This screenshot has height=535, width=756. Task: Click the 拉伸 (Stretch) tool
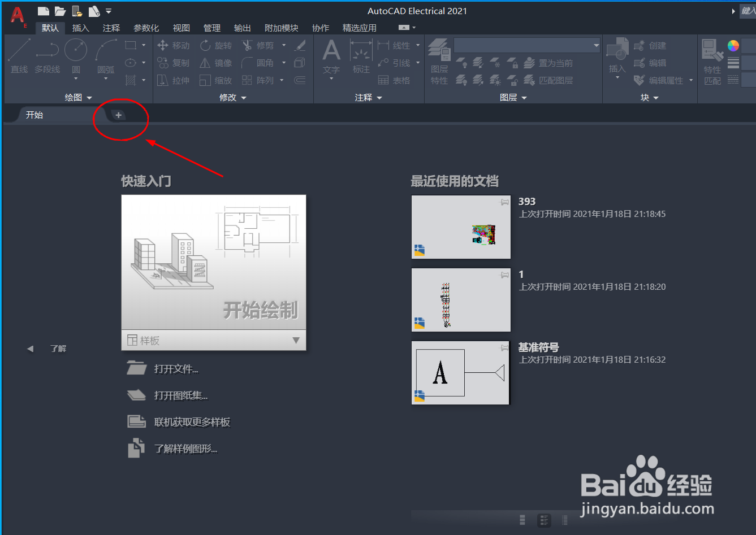coord(174,80)
